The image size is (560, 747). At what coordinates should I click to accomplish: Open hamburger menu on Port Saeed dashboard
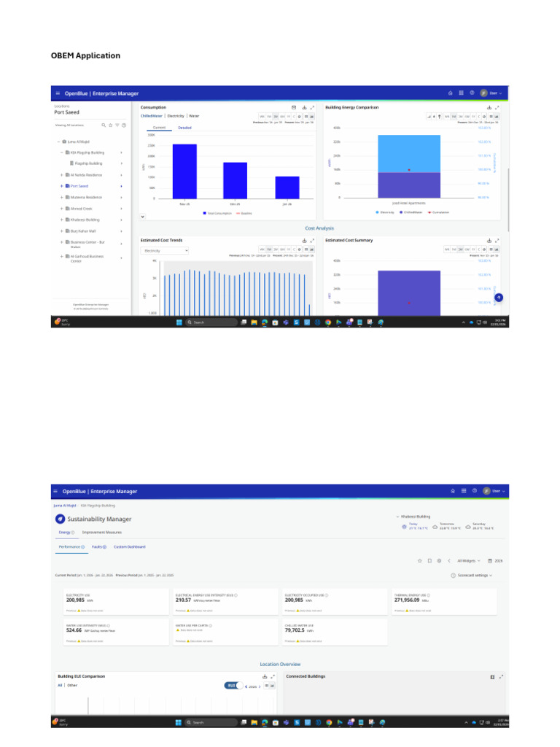(58, 93)
